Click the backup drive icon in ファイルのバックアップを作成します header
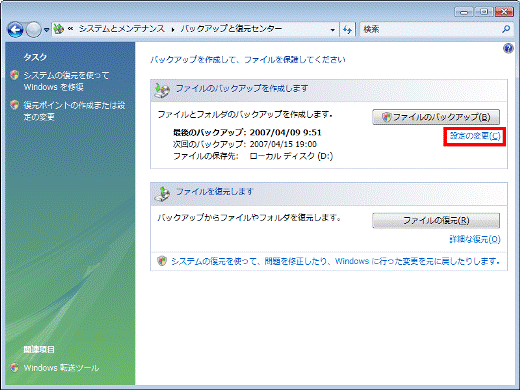Image resolution: width=520 pixels, height=390 pixels. [162, 90]
